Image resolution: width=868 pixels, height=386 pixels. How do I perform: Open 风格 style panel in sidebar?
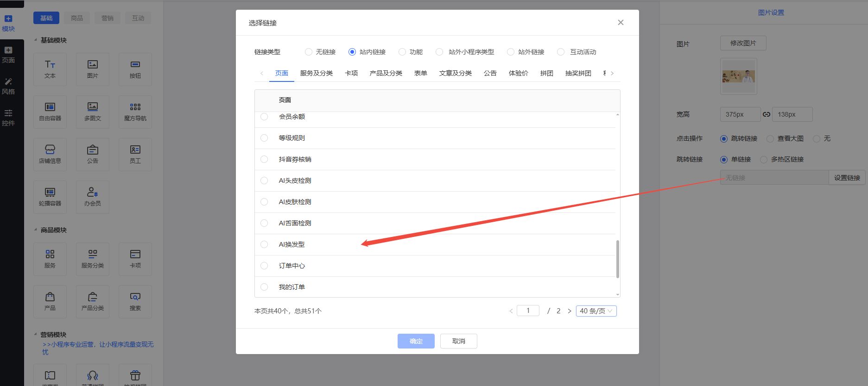[x=8, y=87]
